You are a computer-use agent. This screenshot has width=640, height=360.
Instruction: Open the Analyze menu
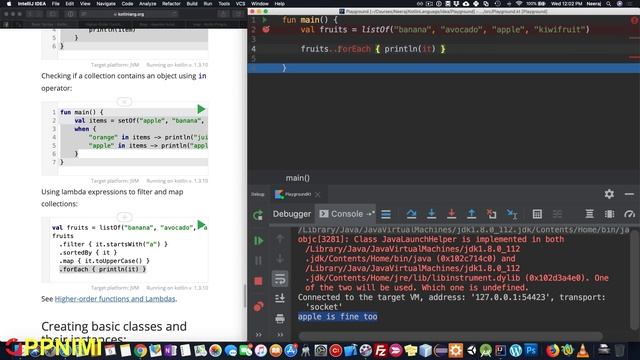point(147,4)
